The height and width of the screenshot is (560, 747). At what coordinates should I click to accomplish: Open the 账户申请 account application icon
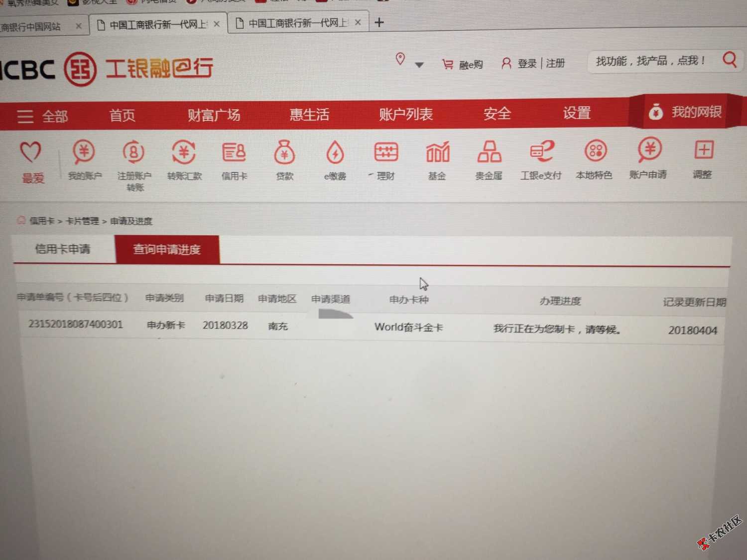[x=649, y=150]
